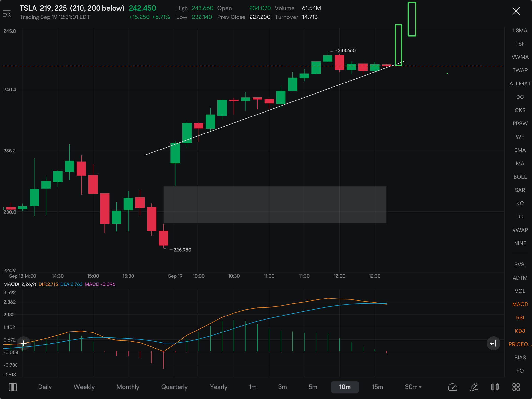The image size is (532, 399).
Task: Select the VOL sub-indicator
Action: click(520, 291)
